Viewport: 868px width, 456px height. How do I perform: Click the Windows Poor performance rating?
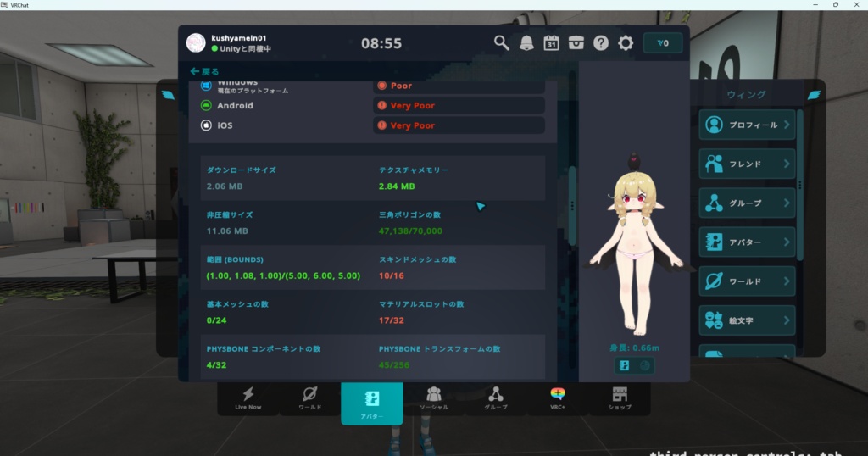[x=459, y=86]
